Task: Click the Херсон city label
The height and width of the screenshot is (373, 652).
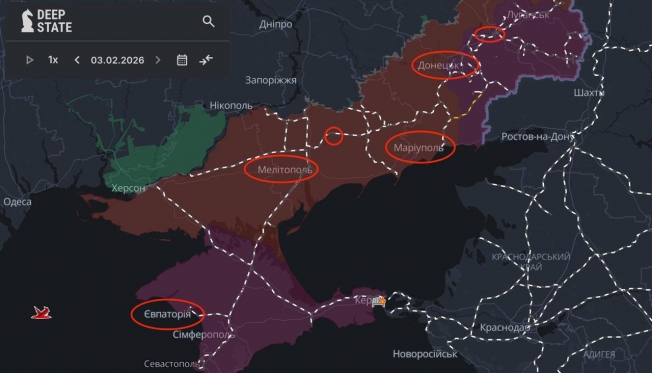Action: (128, 188)
